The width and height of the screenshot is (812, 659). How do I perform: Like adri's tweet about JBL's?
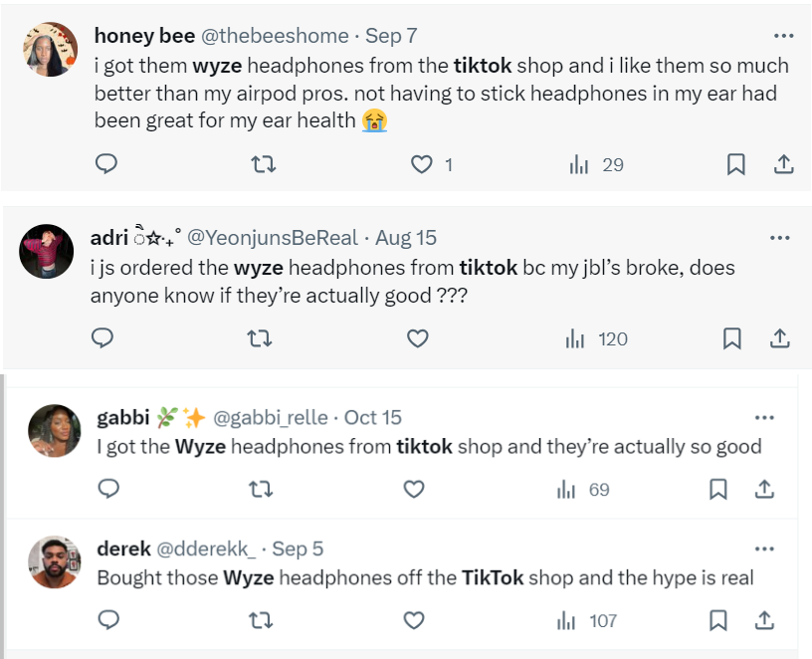pos(418,338)
